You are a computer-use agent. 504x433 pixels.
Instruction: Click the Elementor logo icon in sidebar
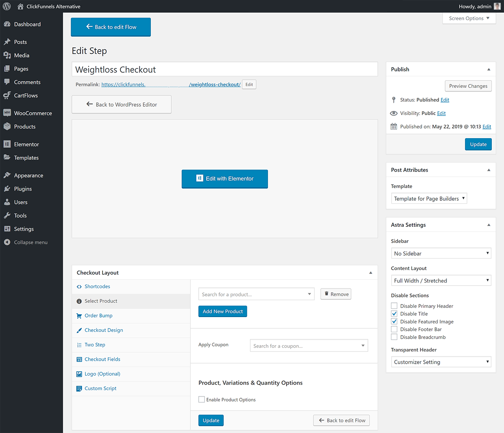click(7, 144)
